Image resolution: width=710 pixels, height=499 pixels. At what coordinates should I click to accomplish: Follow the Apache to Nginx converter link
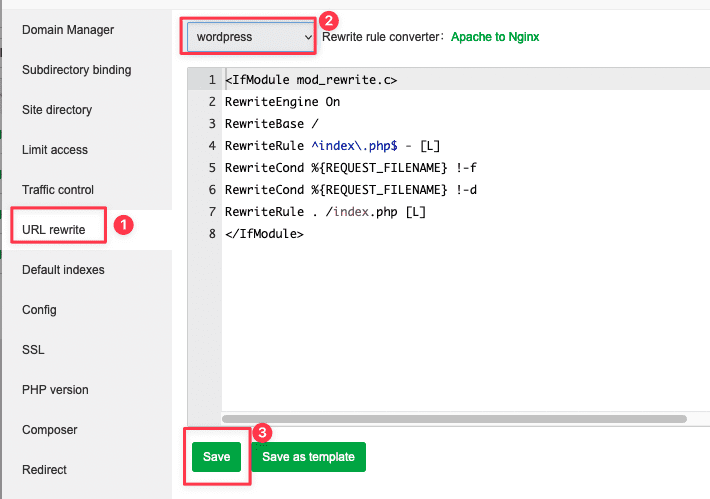[495, 37]
